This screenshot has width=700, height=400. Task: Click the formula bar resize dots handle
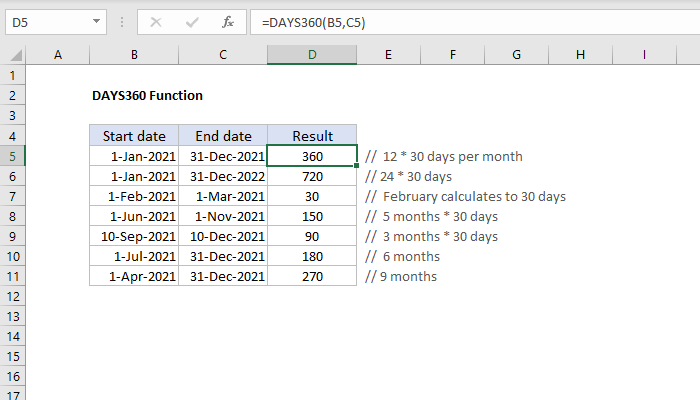click(x=122, y=22)
